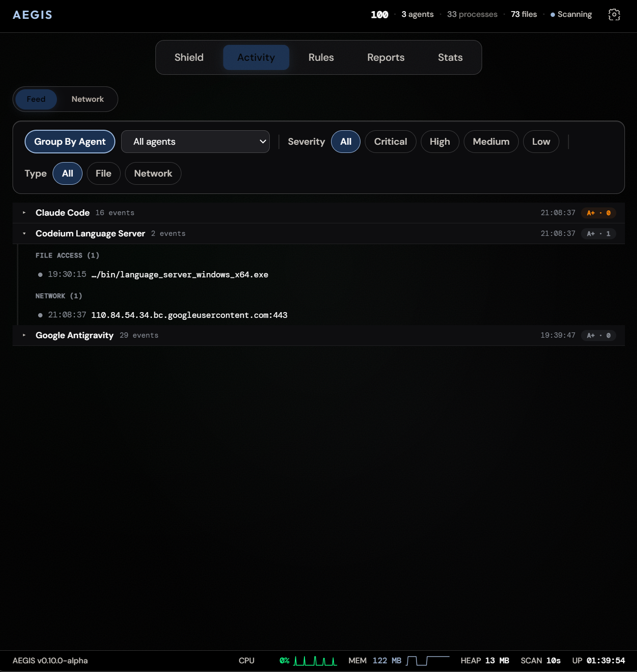Select the Feed view toggle

click(x=36, y=99)
